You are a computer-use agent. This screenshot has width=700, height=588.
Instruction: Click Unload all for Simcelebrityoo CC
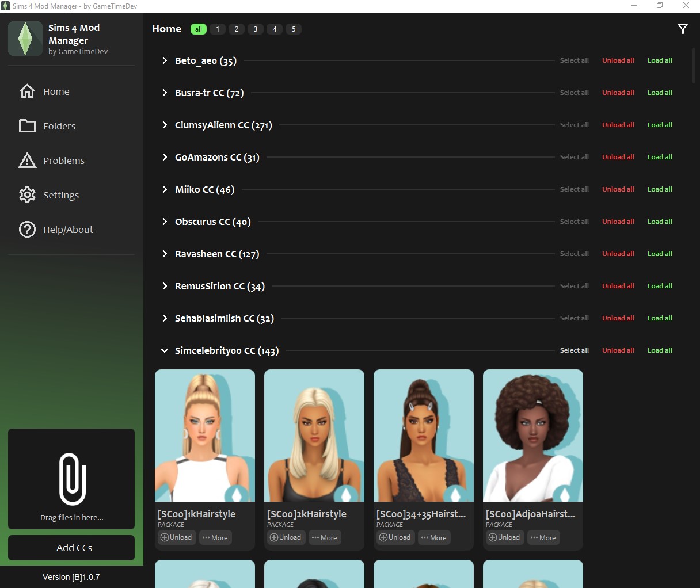(x=618, y=350)
